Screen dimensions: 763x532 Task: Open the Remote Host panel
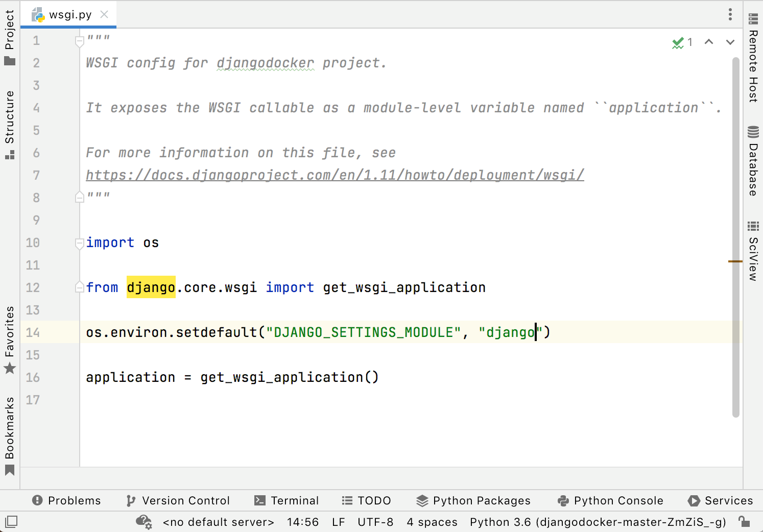tap(753, 58)
